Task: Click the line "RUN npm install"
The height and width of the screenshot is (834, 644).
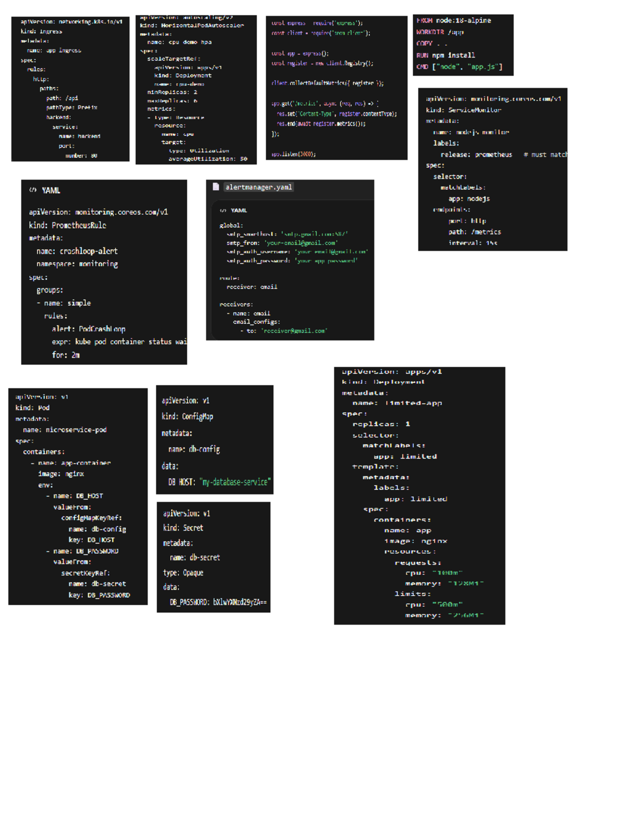Action: click(x=445, y=55)
